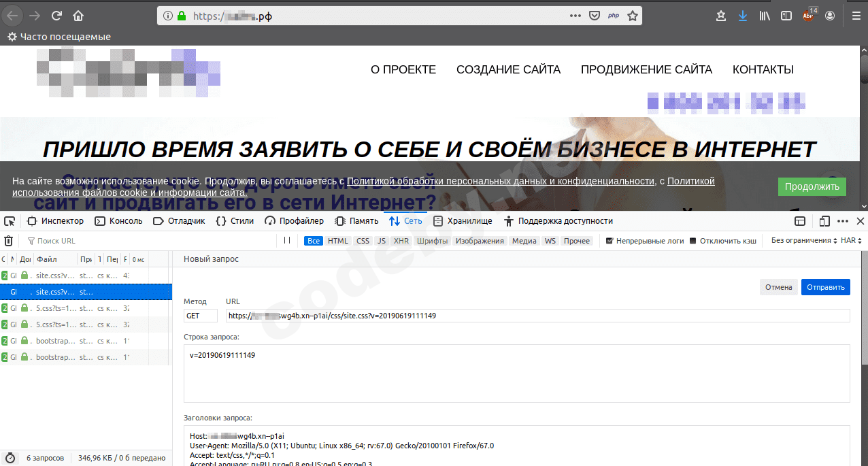868x466 pixels.
Task: Filter requests by WS
Action: pyautogui.click(x=550, y=241)
